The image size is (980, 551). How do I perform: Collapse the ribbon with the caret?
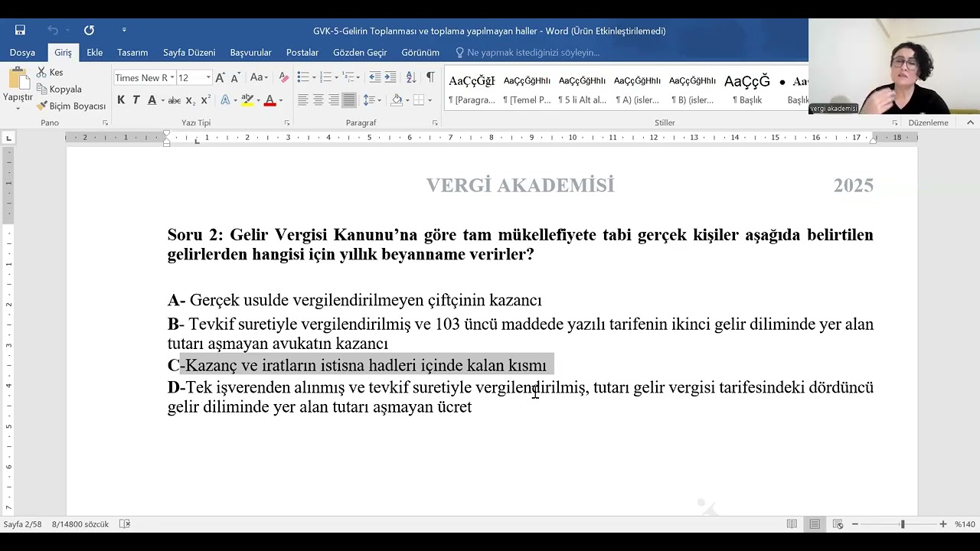971,122
